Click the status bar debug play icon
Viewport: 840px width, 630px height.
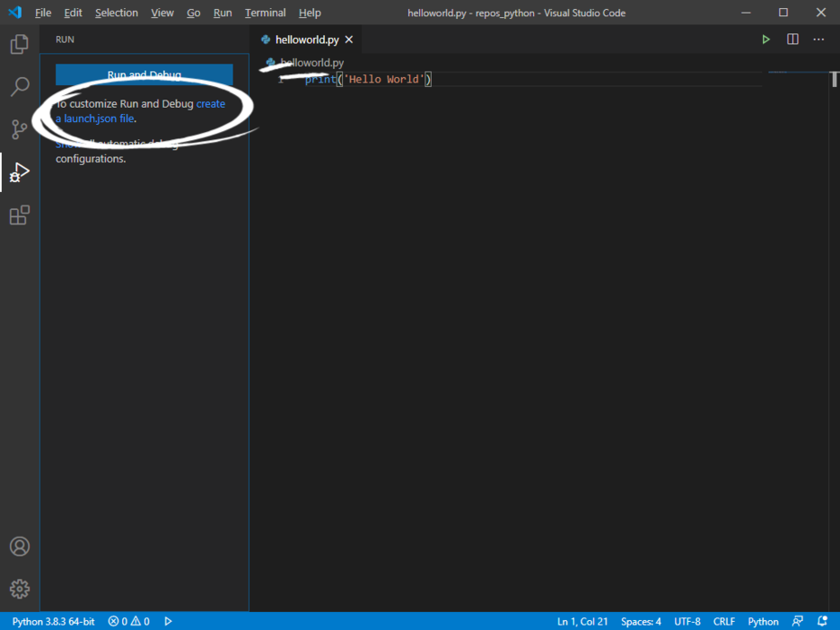[x=168, y=621]
